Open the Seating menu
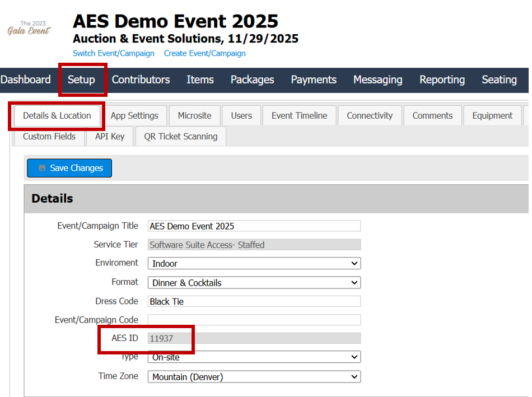Screen dimensions: 532x397 point(499,80)
